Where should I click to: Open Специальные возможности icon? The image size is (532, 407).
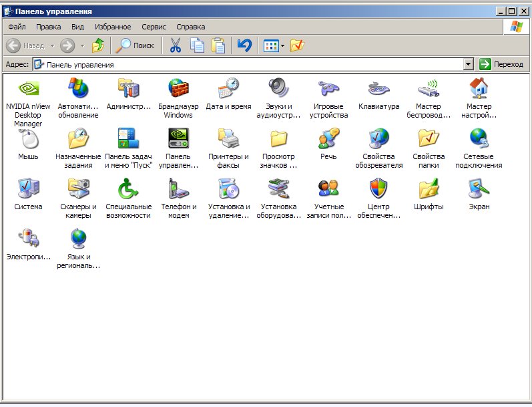pyautogui.click(x=128, y=188)
